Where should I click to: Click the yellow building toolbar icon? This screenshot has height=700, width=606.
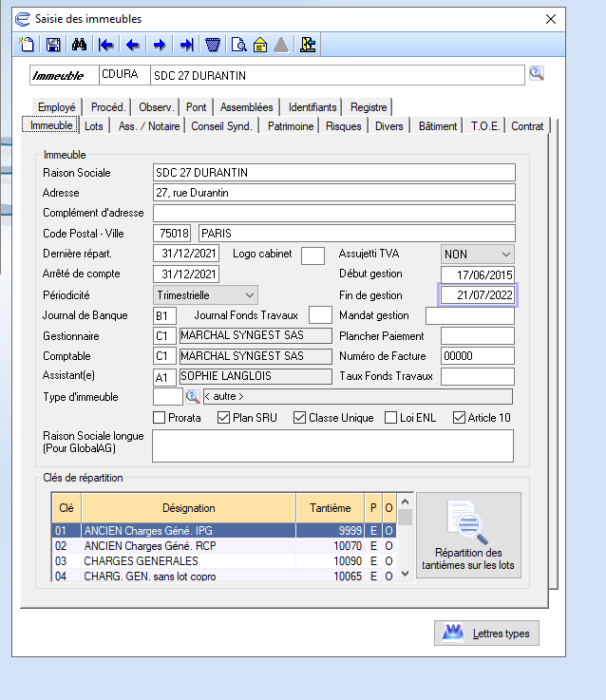(260, 45)
